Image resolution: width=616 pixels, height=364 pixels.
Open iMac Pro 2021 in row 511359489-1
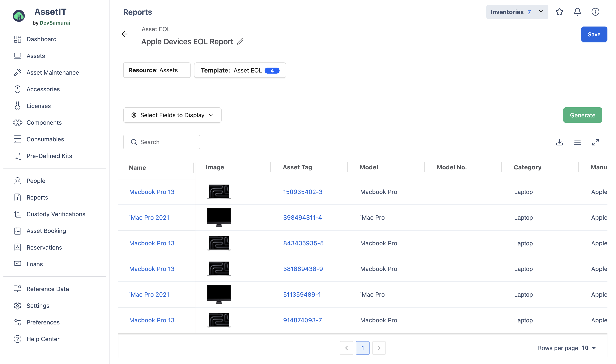click(149, 294)
